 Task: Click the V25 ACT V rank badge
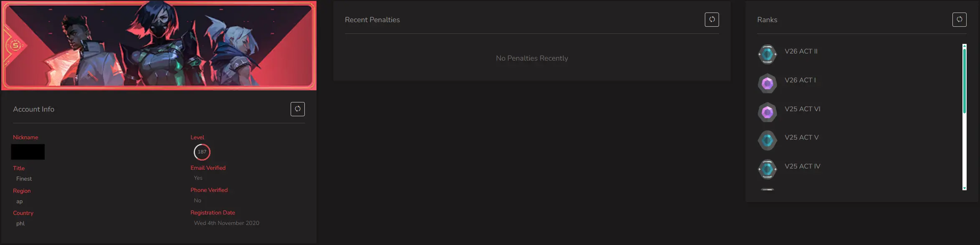click(767, 140)
